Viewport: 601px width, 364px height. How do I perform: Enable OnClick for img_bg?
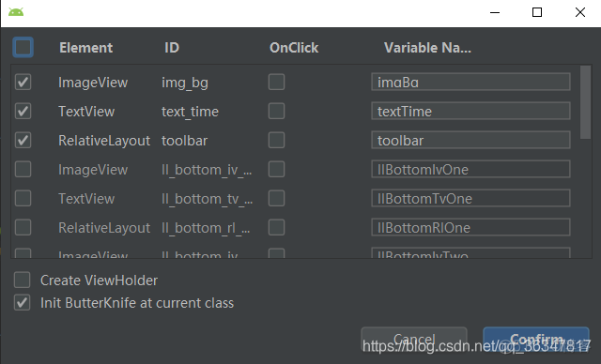point(276,82)
